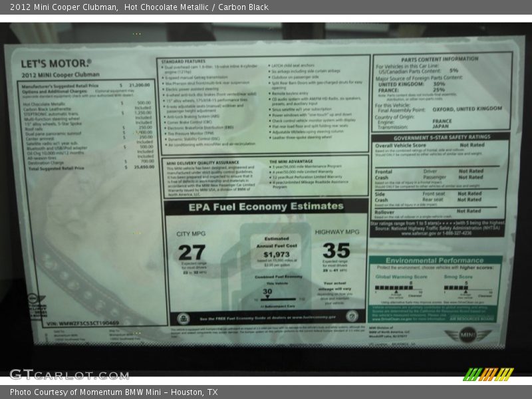Click the colored stripes icon at bottom right
The image size is (532, 399).
[488, 374]
